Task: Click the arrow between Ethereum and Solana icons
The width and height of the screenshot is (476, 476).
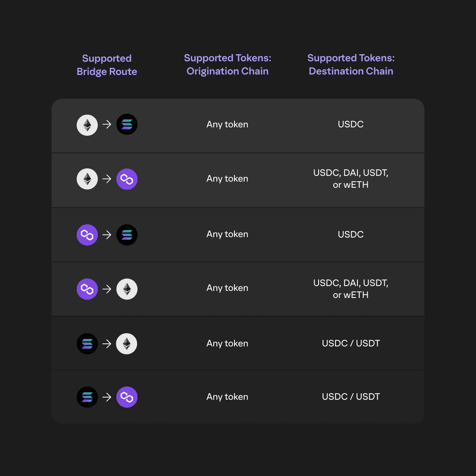Action: 107,124
